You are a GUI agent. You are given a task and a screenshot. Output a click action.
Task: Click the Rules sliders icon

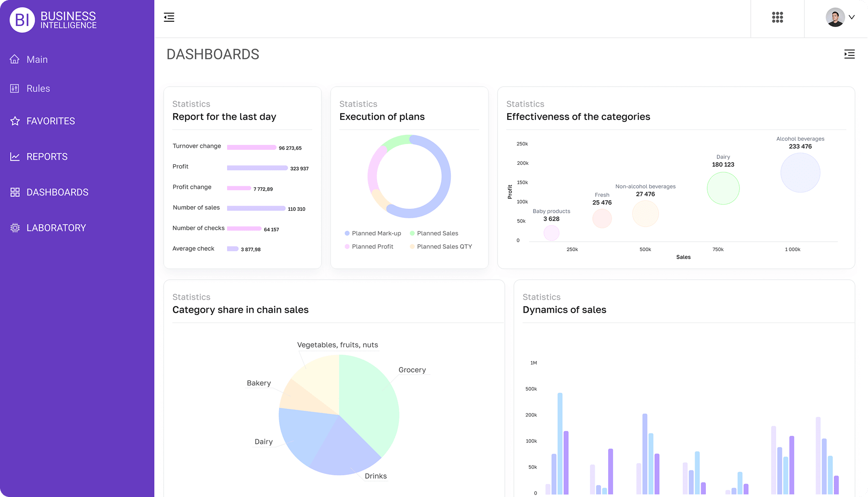pyautogui.click(x=15, y=89)
